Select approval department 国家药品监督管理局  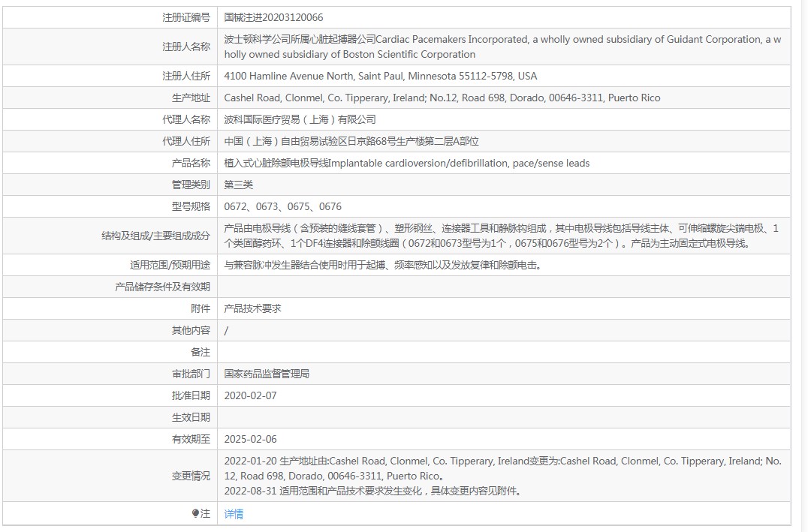[267, 374]
